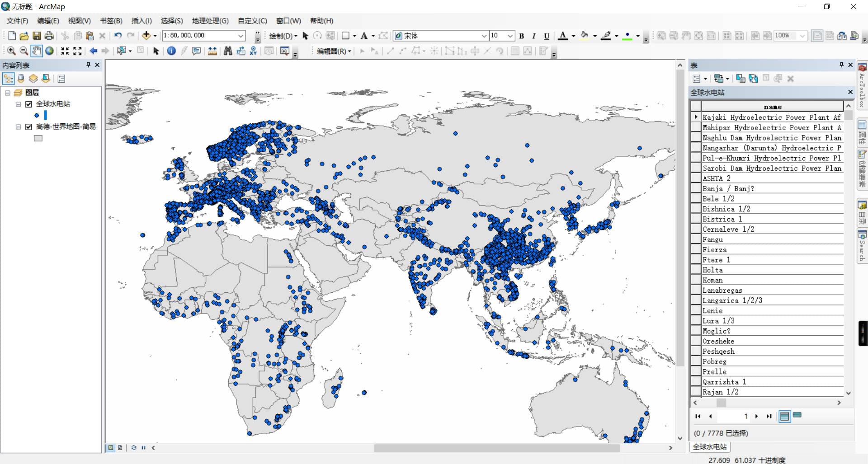Move to next table record
The width and height of the screenshot is (868, 464).
tap(756, 416)
